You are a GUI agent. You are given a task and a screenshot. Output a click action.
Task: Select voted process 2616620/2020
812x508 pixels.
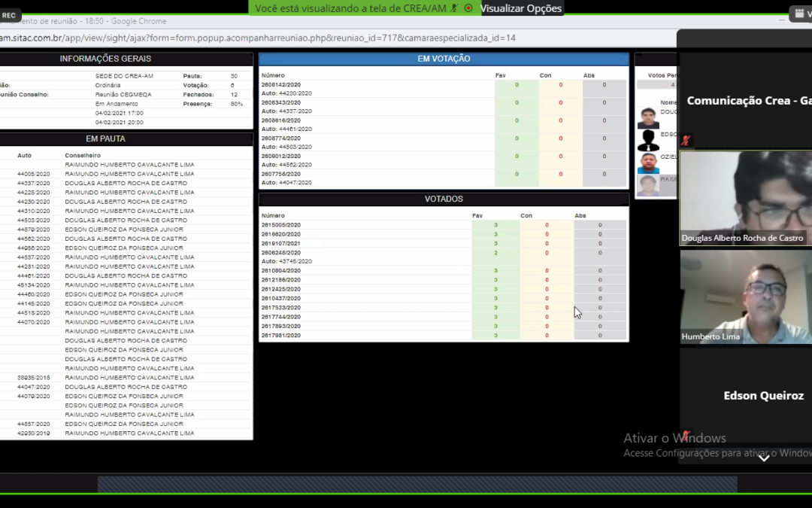point(280,234)
